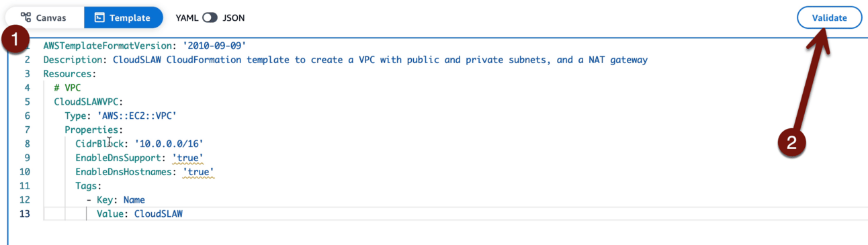The width and height of the screenshot is (868, 245).
Task: Click the Resources key on line 3
Action: [70, 74]
